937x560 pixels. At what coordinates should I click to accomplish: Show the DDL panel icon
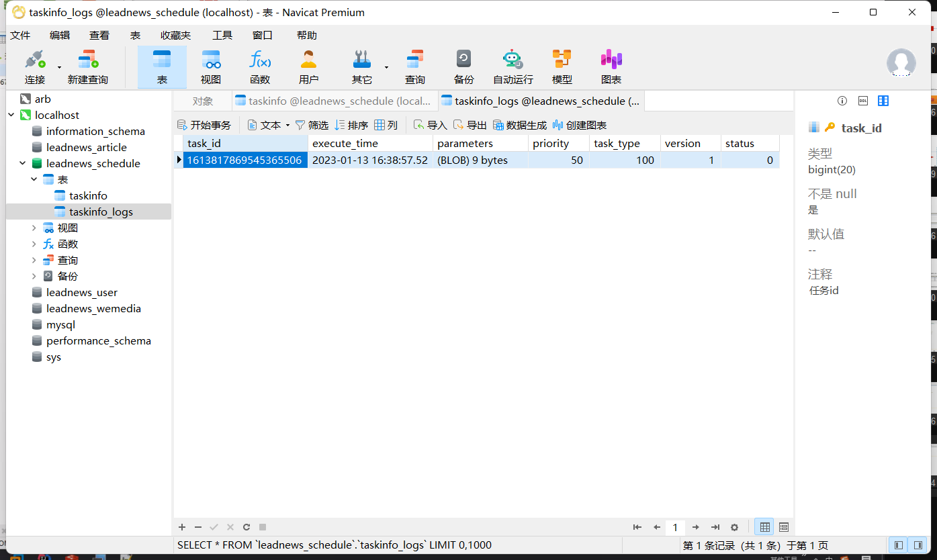tap(863, 101)
